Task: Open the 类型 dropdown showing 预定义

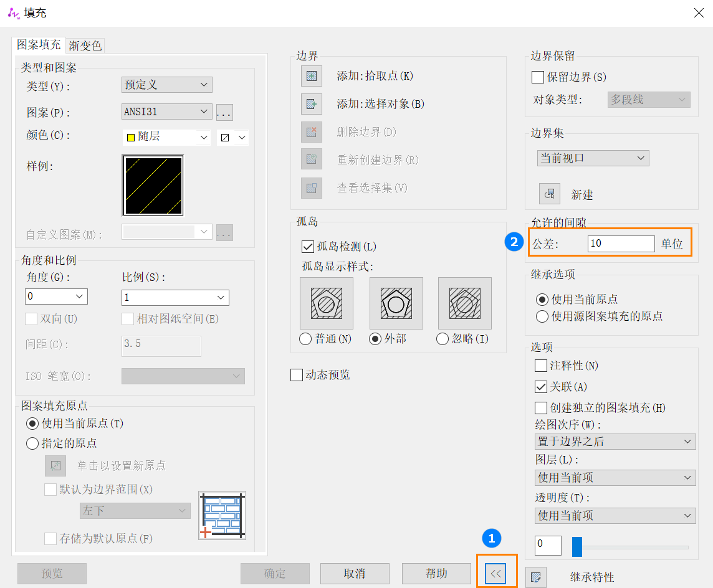Action: click(167, 85)
